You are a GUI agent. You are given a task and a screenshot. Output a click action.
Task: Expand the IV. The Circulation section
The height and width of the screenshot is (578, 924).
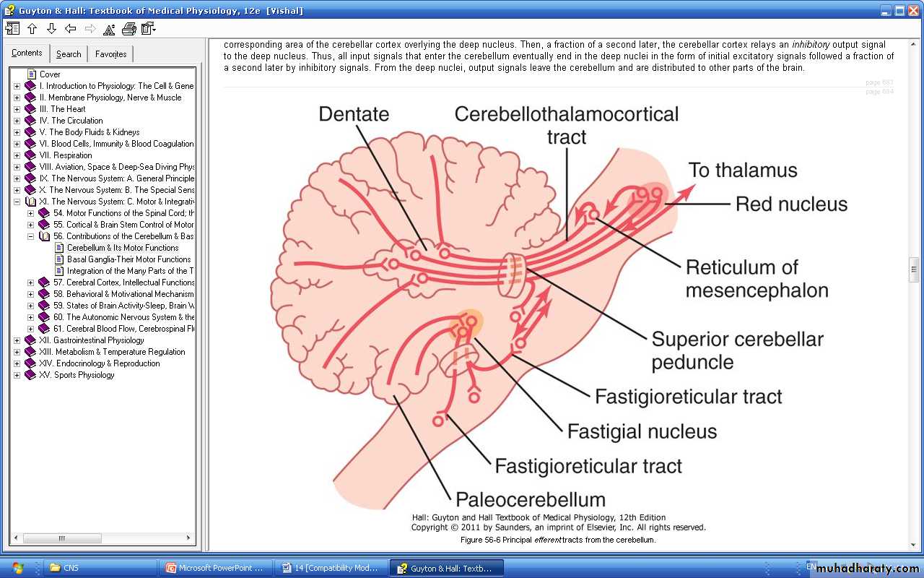17,121
